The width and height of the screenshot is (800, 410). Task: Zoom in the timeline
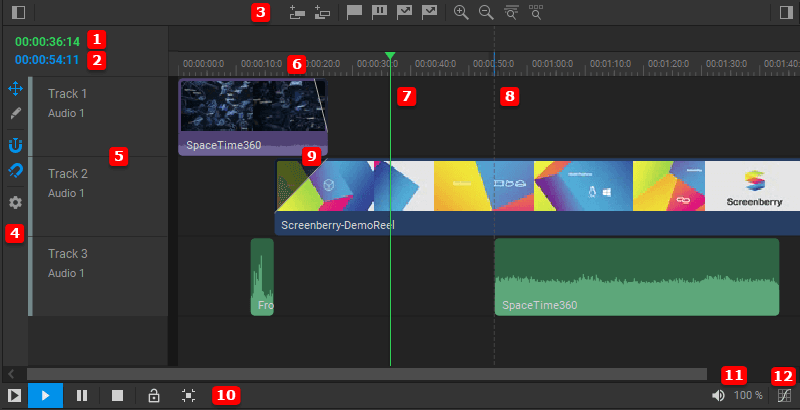(x=461, y=12)
